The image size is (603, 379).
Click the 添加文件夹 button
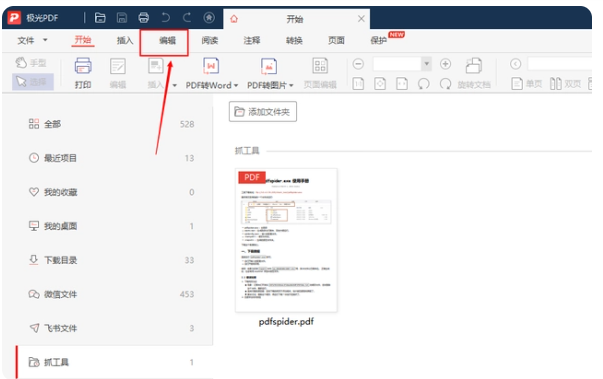(263, 111)
